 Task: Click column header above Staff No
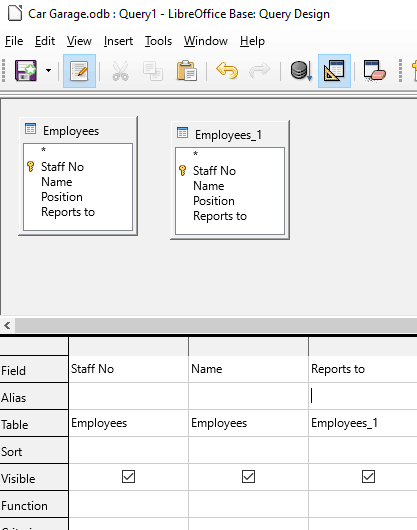(x=128, y=346)
